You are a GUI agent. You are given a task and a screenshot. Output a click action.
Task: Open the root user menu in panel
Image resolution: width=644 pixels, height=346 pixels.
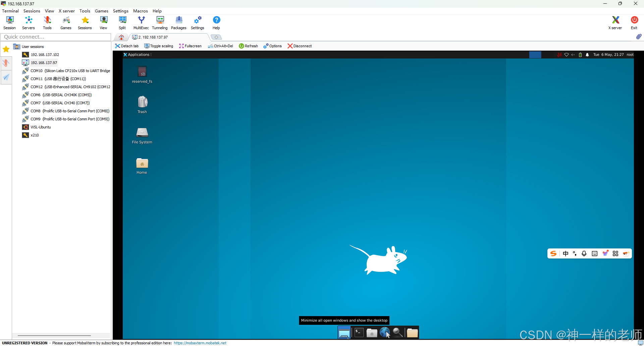pyautogui.click(x=630, y=55)
